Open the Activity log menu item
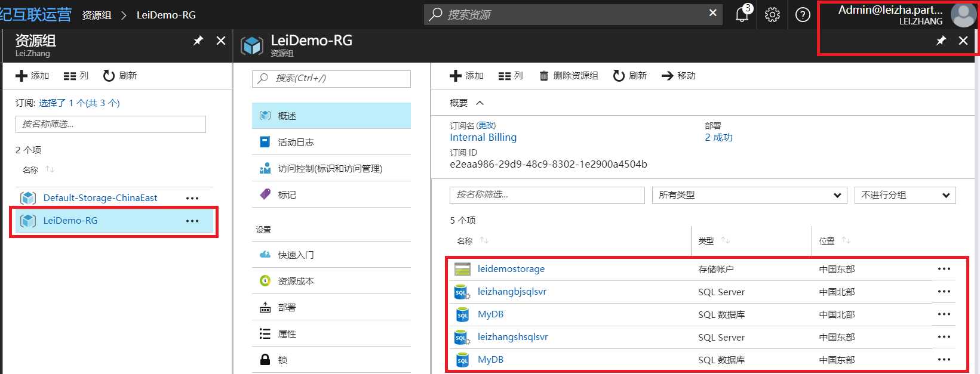This screenshot has height=374, width=980. pos(331,142)
